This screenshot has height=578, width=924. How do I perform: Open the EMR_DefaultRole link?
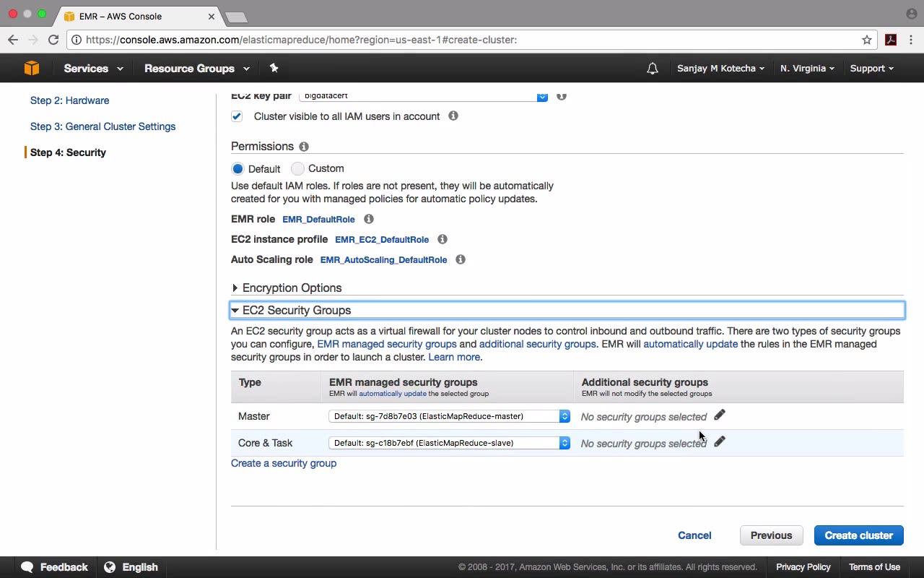318,220
